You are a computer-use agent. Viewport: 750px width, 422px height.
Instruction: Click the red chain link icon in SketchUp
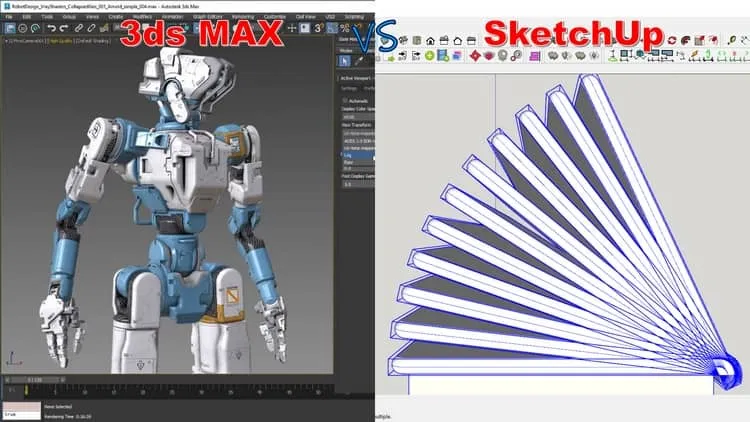pyautogui.click(x=516, y=56)
